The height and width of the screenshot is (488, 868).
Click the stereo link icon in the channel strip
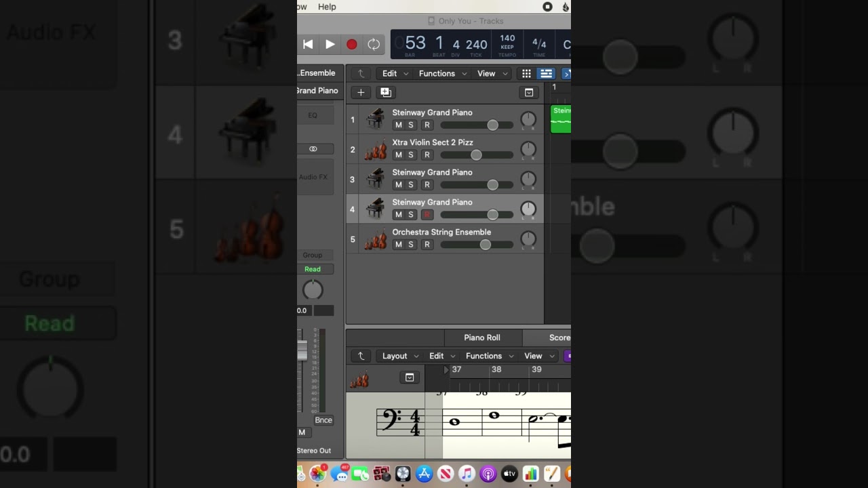[313, 149]
